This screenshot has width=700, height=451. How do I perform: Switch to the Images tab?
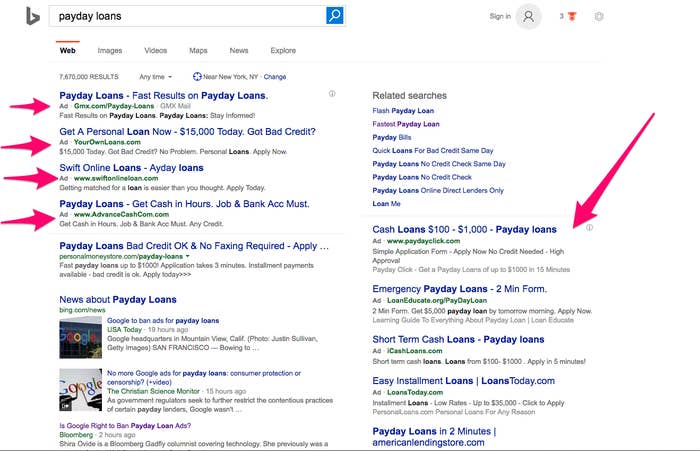pyautogui.click(x=110, y=50)
